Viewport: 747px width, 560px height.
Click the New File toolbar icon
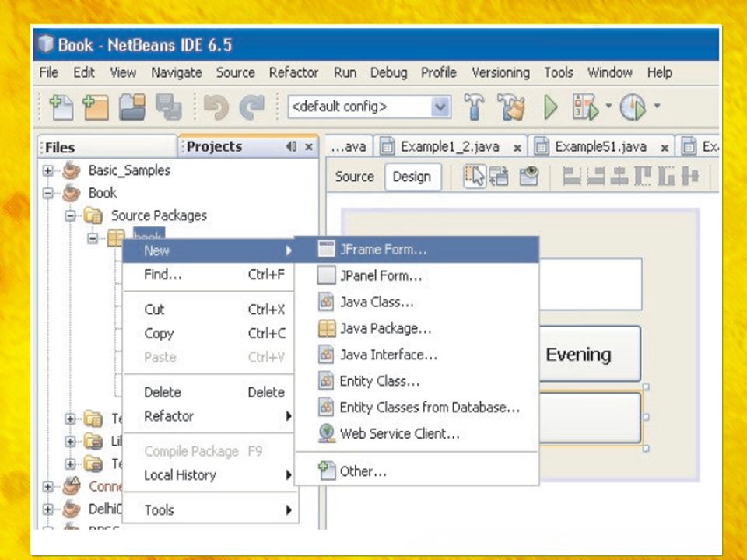(61, 107)
